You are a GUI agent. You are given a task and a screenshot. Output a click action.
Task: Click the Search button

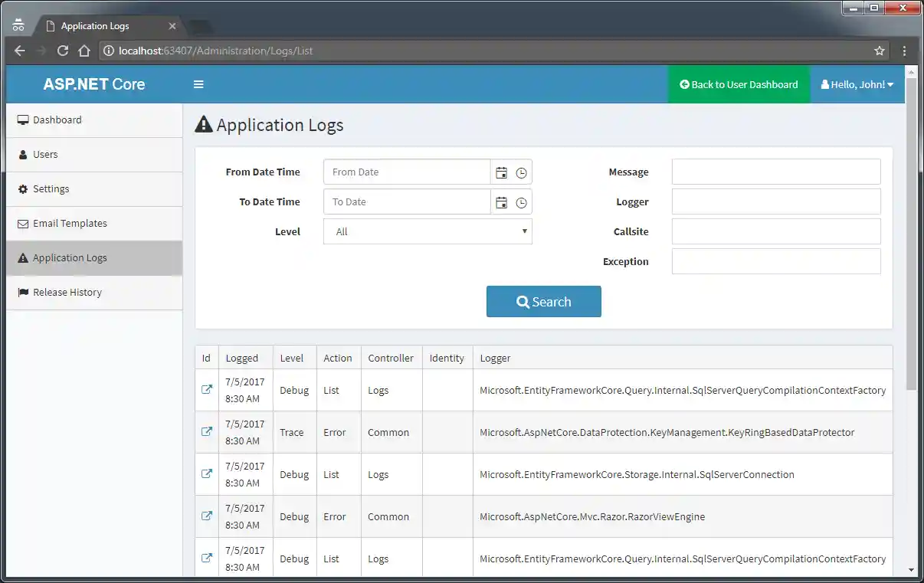543,301
